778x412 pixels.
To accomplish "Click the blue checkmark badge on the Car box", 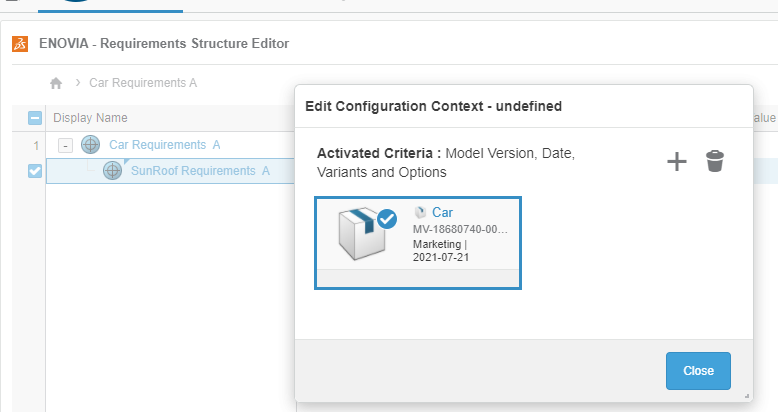I will (x=388, y=219).
